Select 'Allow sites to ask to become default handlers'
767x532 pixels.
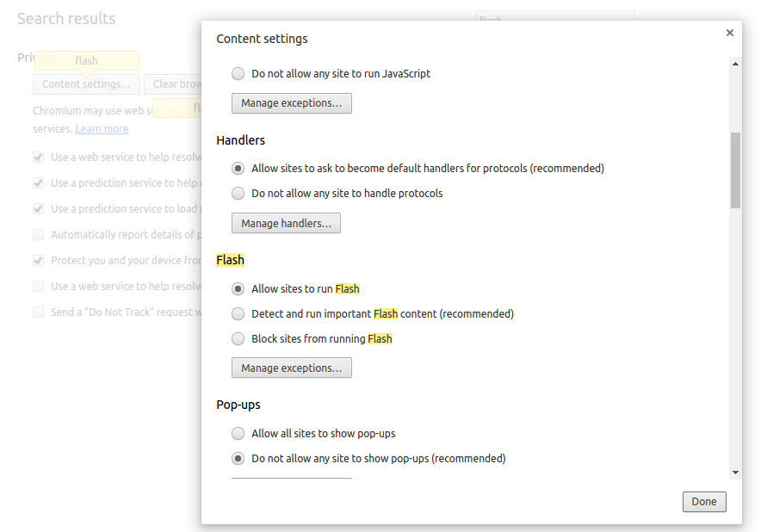(x=238, y=169)
